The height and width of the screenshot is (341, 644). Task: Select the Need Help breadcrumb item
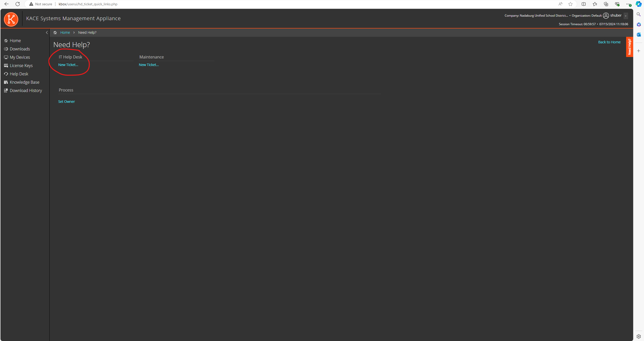pos(86,33)
